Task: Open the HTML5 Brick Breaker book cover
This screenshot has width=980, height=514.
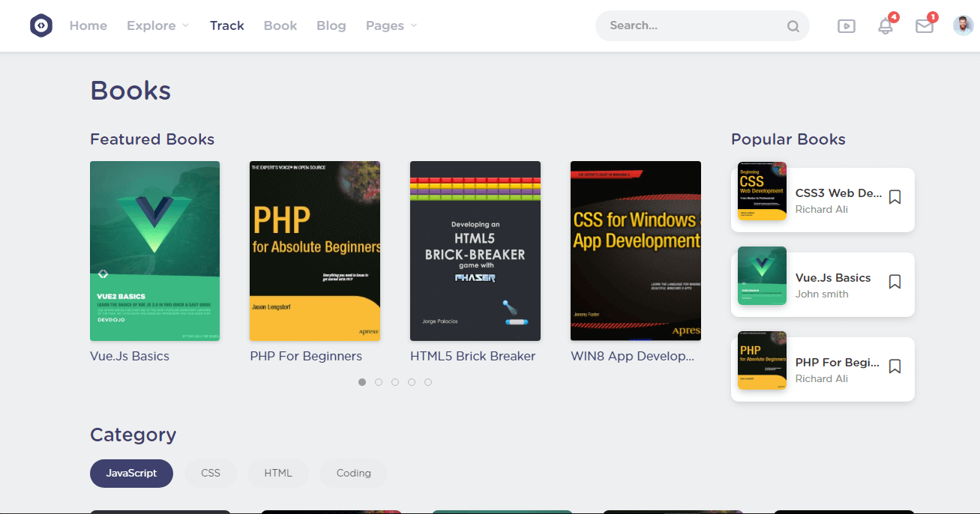Action: (x=475, y=251)
